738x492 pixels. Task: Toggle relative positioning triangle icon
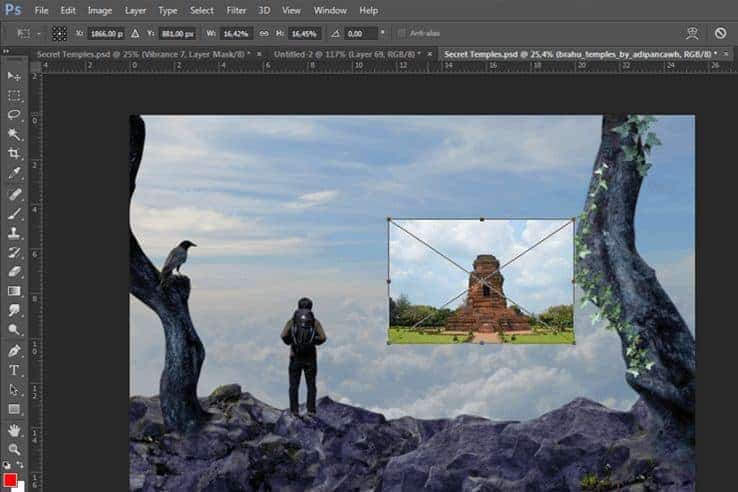(x=135, y=33)
